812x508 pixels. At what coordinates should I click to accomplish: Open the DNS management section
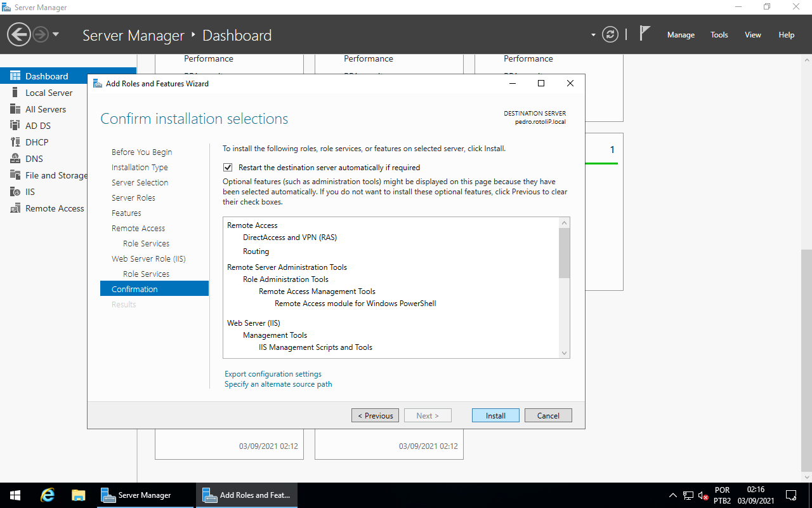pos(35,158)
